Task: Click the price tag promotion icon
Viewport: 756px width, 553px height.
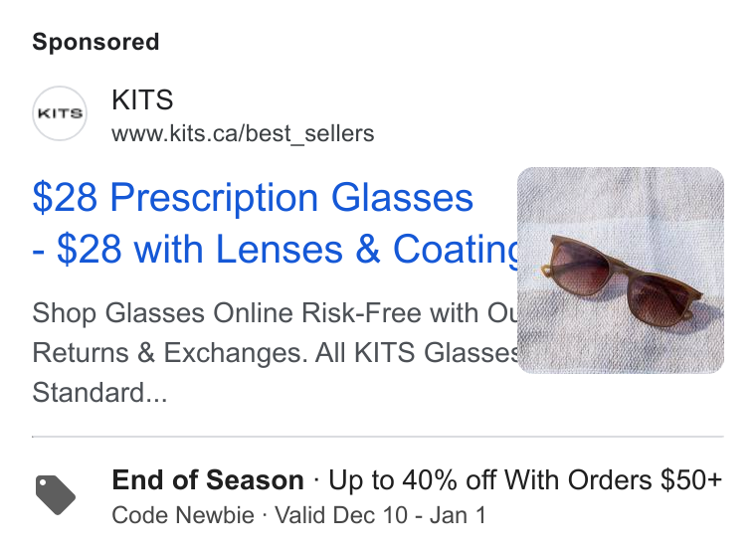Action: [x=56, y=495]
